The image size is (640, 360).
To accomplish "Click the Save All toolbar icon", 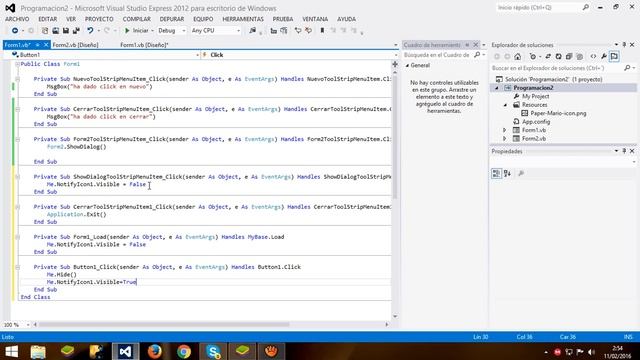I will 76,31.
